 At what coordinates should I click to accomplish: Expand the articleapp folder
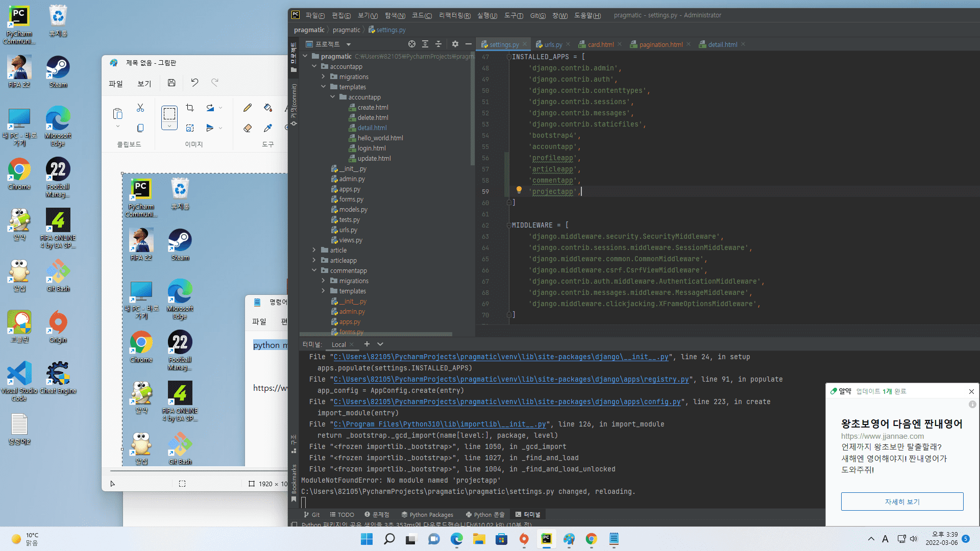(314, 260)
